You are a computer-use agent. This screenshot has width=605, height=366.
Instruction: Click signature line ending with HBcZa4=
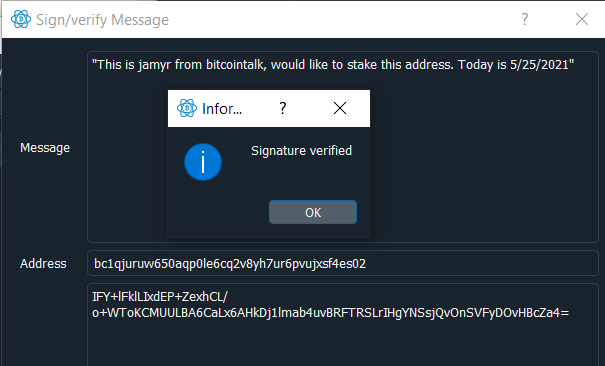pos(331,313)
